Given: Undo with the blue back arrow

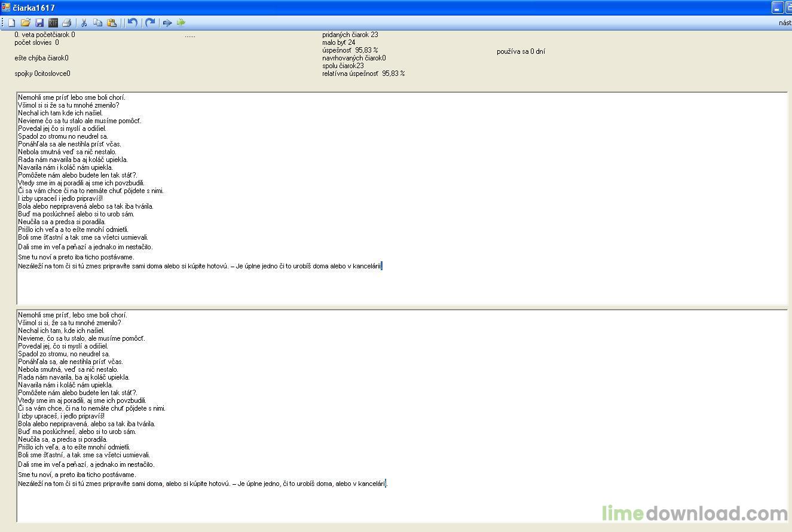Looking at the screenshot, I should (133, 23).
